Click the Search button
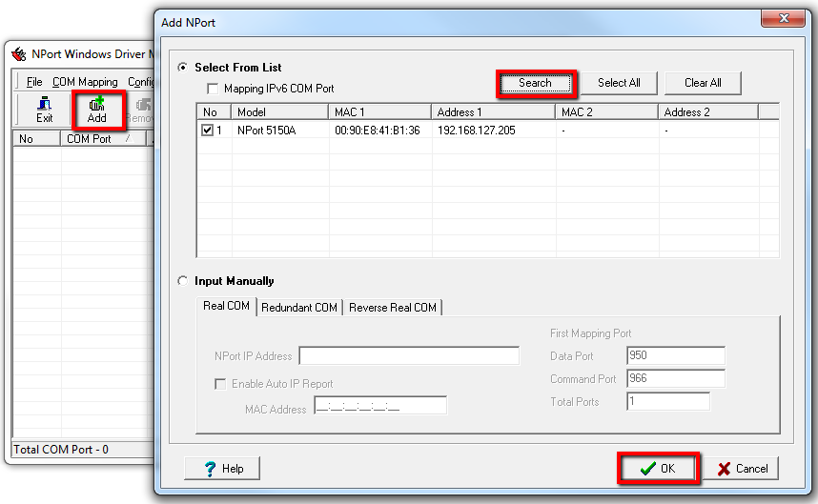This screenshot has height=504, width=818. click(x=535, y=83)
